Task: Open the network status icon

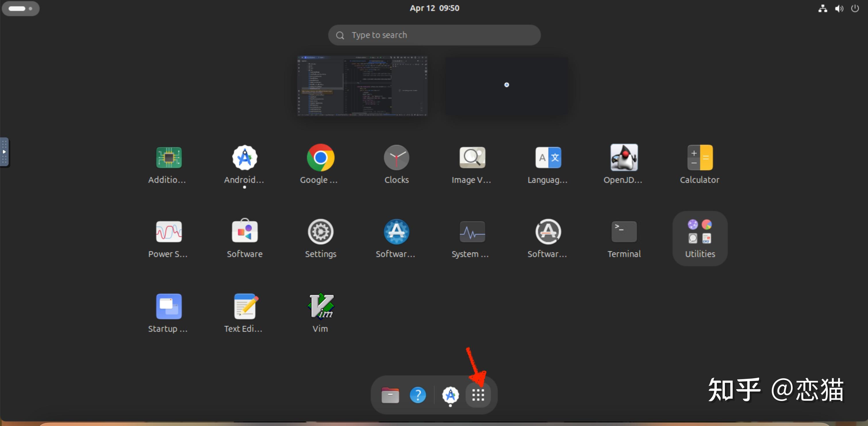Action: (x=823, y=8)
